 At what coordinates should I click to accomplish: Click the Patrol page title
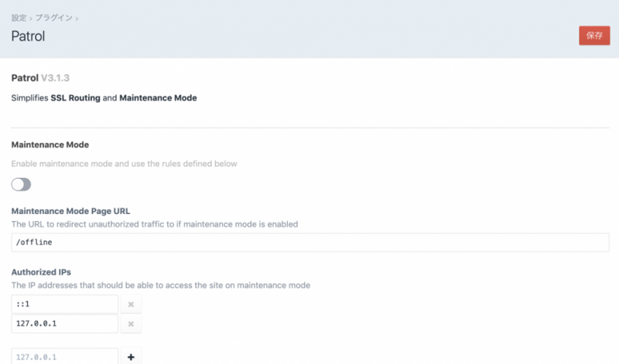coord(30,36)
